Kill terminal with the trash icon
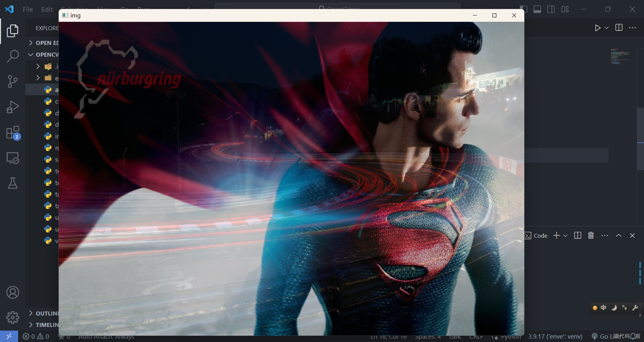 point(591,236)
